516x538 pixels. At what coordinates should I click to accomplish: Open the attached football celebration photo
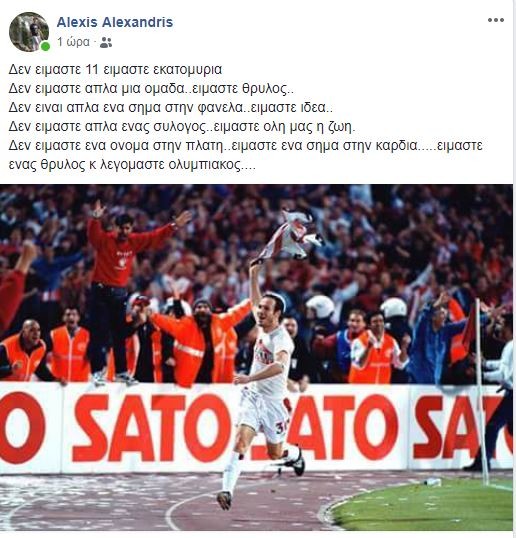[257, 357]
